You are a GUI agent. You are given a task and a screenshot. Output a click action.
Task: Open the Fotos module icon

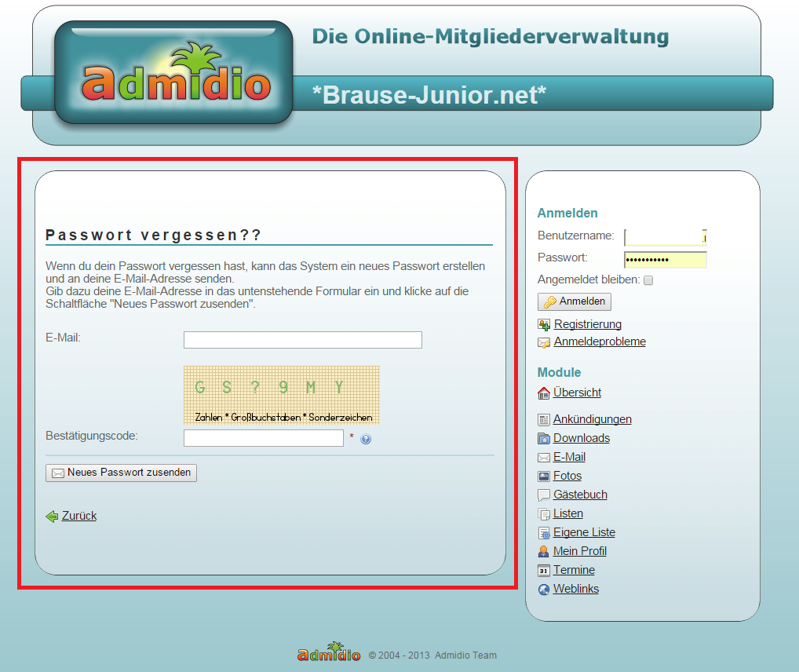point(543,475)
